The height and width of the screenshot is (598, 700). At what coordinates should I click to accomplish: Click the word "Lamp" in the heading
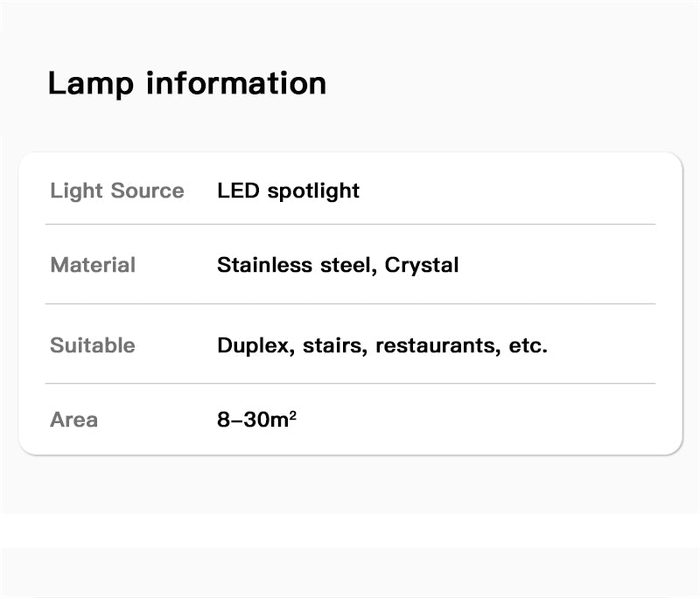[x=91, y=84]
